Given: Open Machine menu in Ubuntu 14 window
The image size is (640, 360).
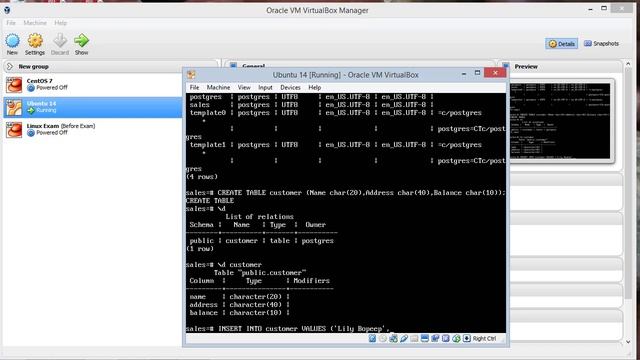Looking at the screenshot, I should click(x=218, y=87).
